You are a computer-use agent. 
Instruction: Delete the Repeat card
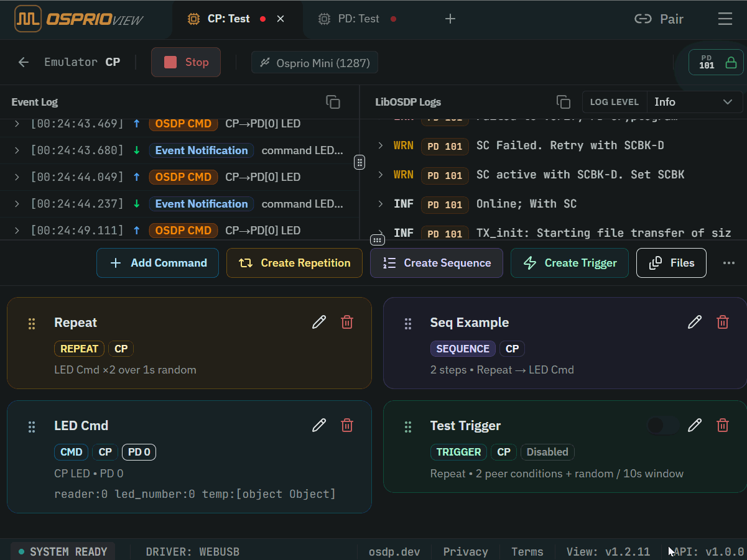click(x=347, y=322)
